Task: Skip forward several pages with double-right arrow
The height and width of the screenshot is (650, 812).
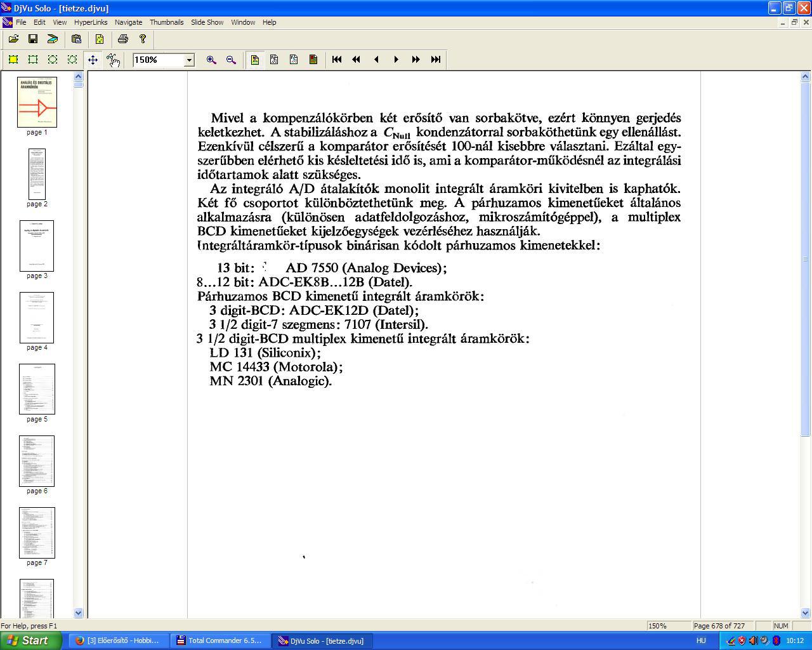Action: [416, 60]
